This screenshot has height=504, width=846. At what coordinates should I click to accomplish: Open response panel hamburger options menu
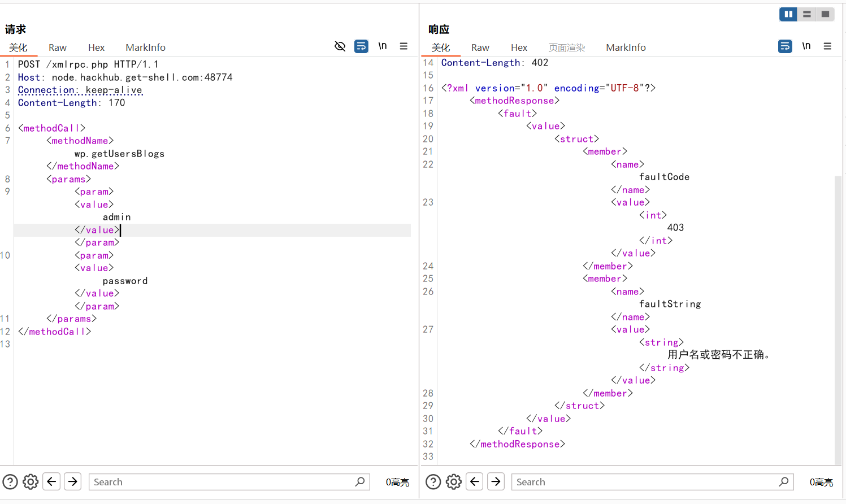pyautogui.click(x=827, y=46)
